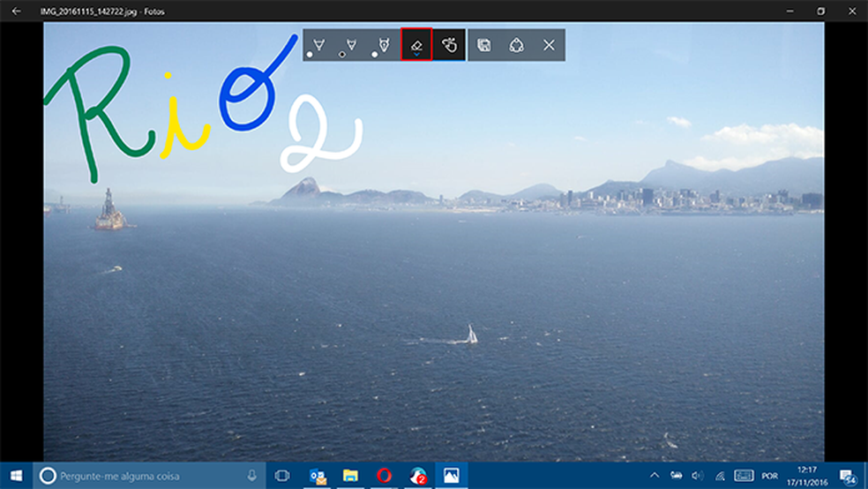Viewport: 868px width, 489px height.
Task: Change the POR input language
Action: point(769,477)
